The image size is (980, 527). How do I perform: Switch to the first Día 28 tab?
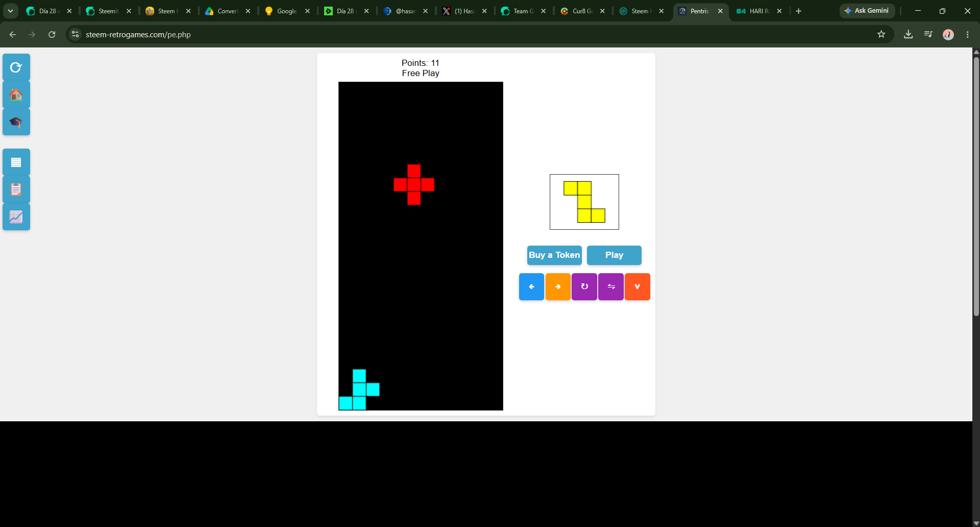click(49, 11)
